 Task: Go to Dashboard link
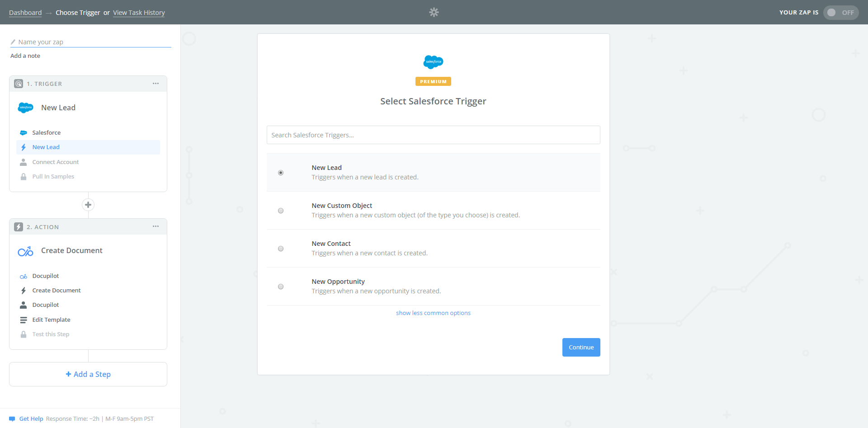click(x=25, y=13)
